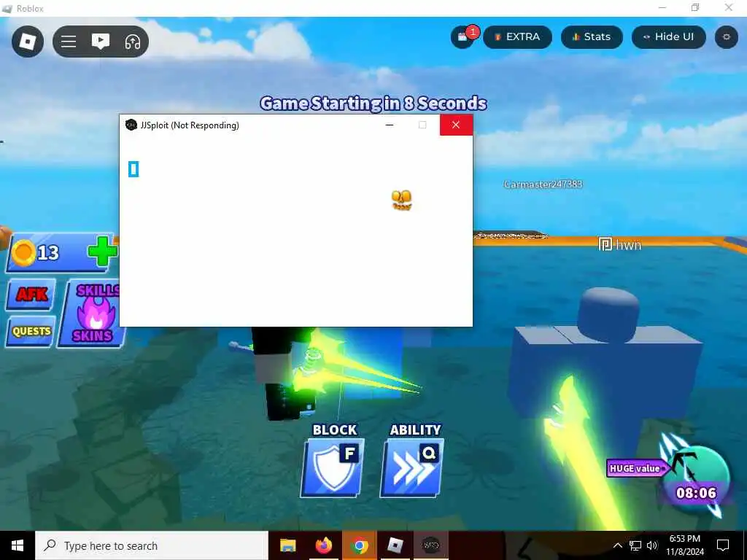This screenshot has width=747, height=560.
Task: Open File Explorer from the taskbar
Action: click(287, 545)
